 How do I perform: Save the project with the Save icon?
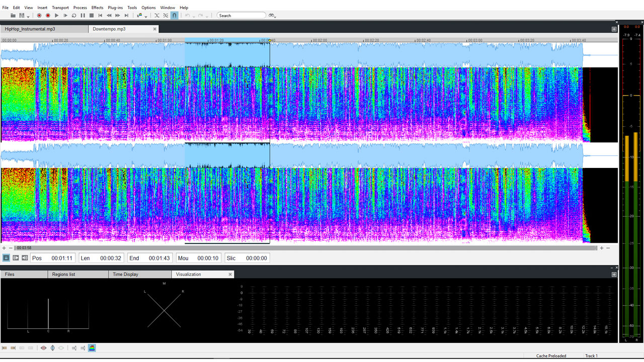21,15
